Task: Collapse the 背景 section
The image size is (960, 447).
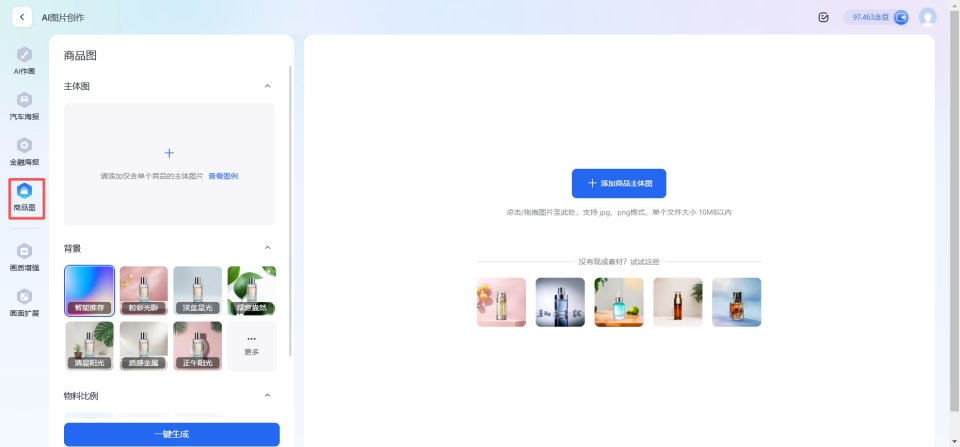Action: pos(267,248)
